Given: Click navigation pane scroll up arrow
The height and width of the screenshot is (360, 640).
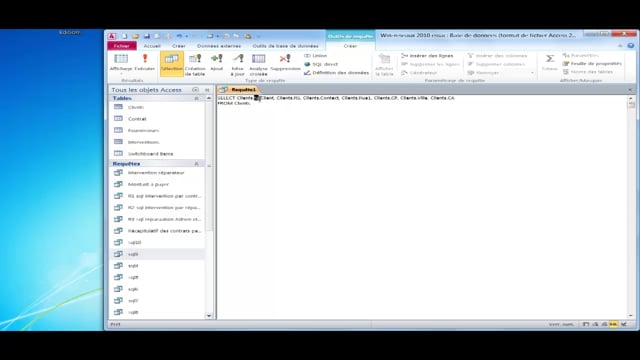Looking at the screenshot, I should pos(209,98).
